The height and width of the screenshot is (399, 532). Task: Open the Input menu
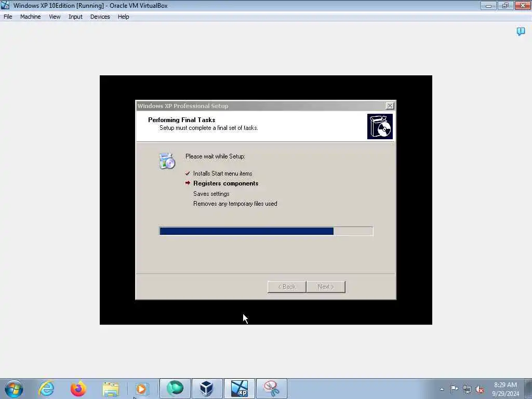pyautogui.click(x=75, y=17)
